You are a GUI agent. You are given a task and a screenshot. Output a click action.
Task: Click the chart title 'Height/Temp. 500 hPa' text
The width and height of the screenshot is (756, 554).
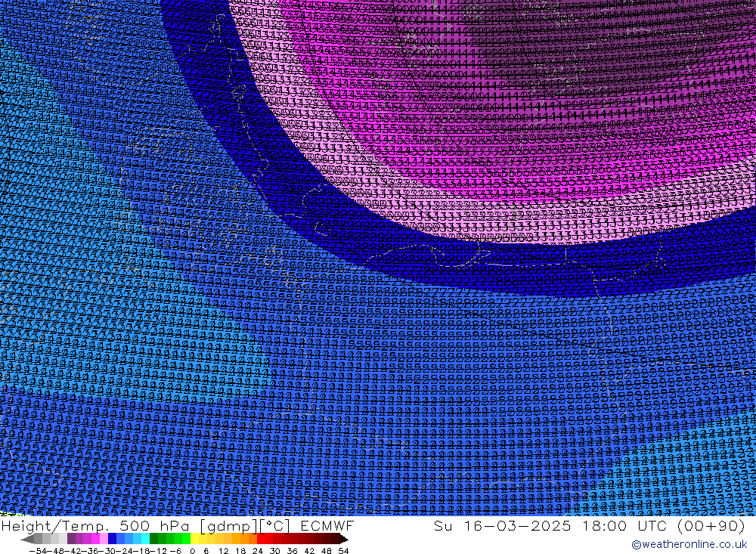(96, 525)
